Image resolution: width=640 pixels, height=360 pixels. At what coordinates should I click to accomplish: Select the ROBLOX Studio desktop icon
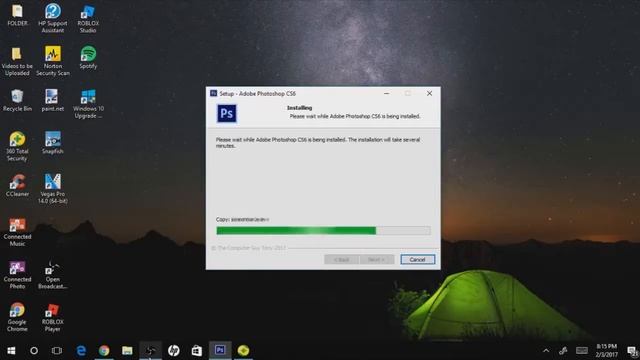(x=88, y=18)
